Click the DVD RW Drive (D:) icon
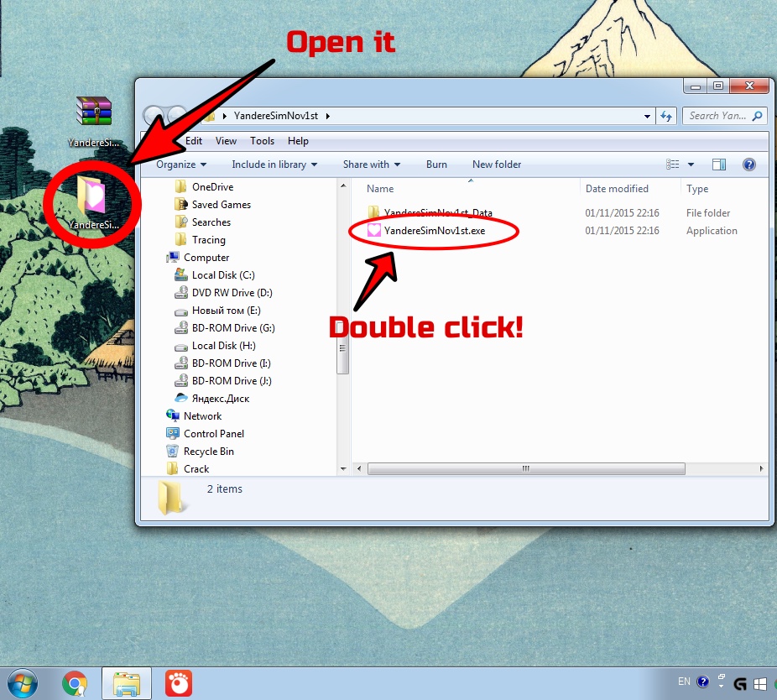This screenshot has width=777, height=700. pos(181,292)
